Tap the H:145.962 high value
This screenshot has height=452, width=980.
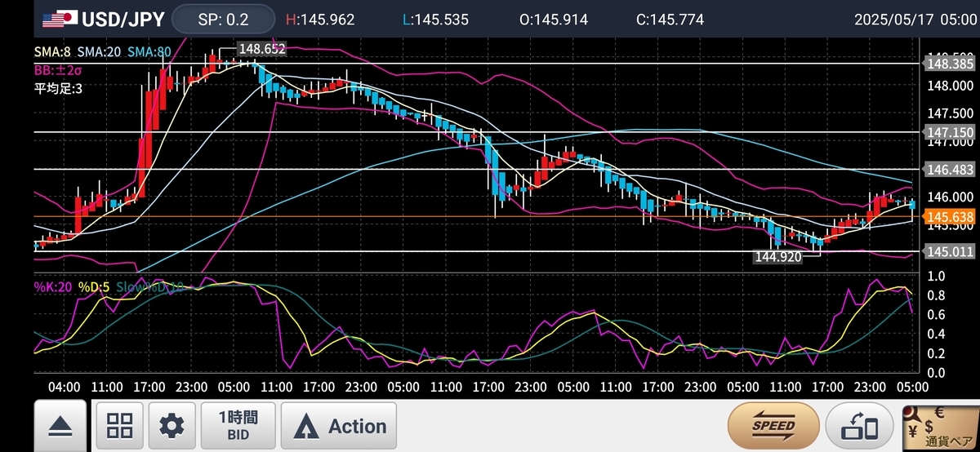coord(320,19)
